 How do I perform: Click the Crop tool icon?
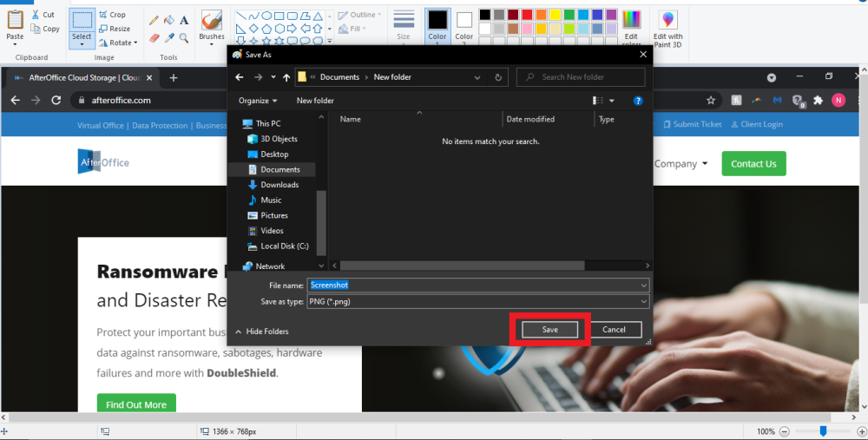104,15
